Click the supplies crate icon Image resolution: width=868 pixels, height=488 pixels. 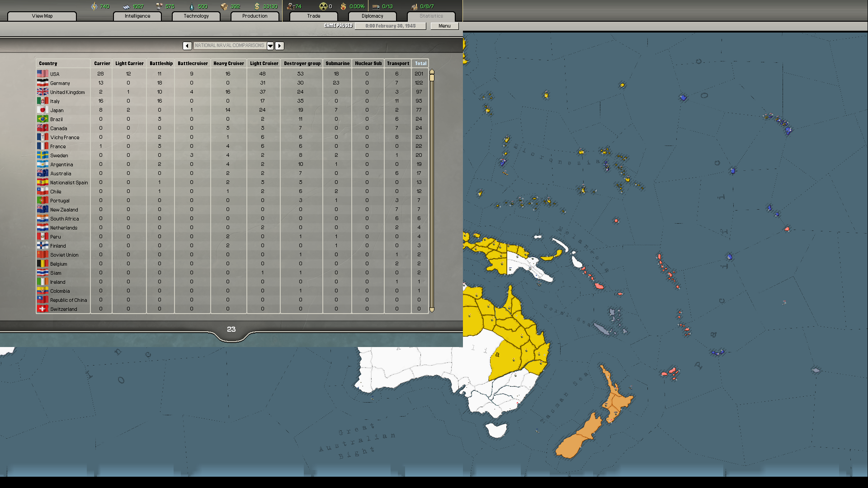click(225, 6)
